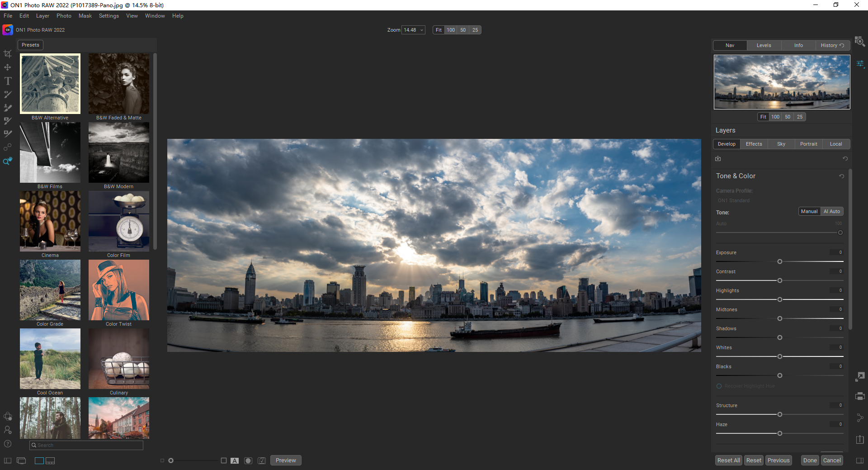
Task: Open the Presets panel
Action: tap(30, 45)
